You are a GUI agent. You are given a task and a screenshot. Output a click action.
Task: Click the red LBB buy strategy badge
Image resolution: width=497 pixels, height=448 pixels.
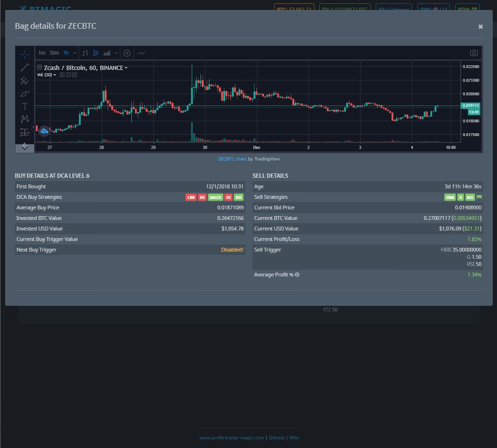191,197
